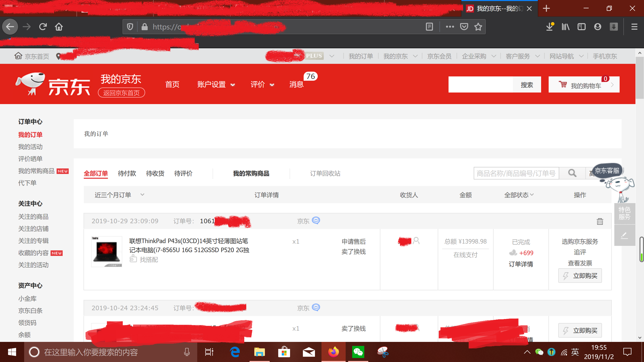Close the 我的京东 browser tab
This screenshot has width=644, height=362.
point(529,9)
